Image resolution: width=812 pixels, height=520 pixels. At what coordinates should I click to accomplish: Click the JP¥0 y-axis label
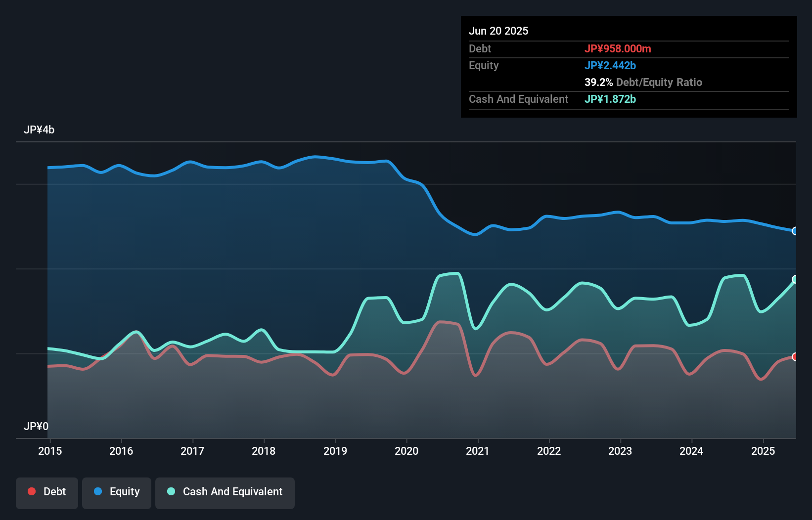tap(36, 426)
